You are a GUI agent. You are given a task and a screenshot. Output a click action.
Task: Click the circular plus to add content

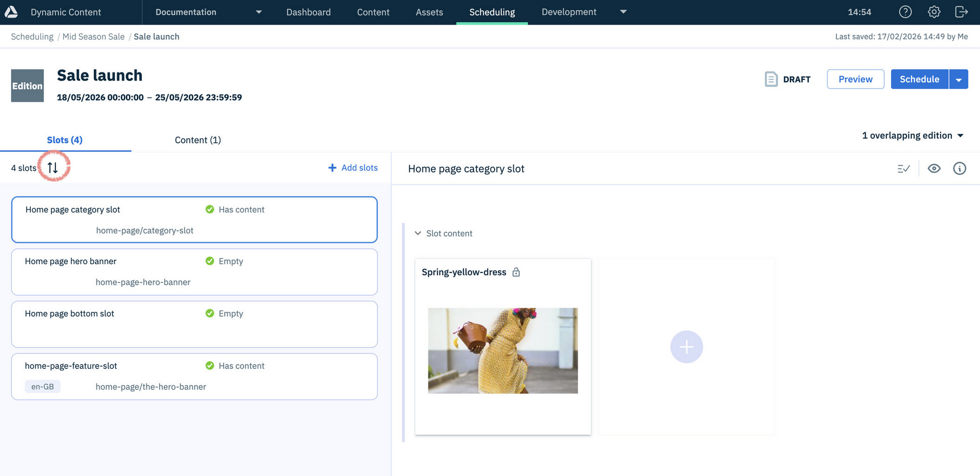pyautogui.click(x=686, y=347)
